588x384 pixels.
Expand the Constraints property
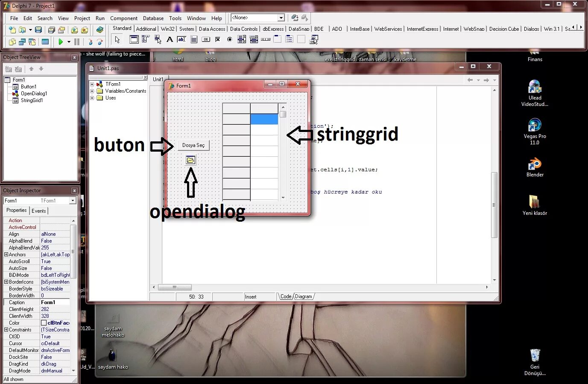[6, 330]
